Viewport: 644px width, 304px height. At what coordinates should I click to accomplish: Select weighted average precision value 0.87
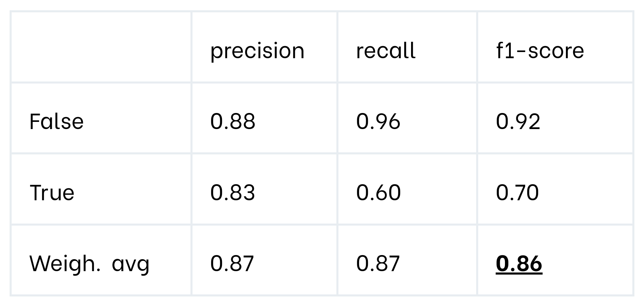click(x=232, y=264)
